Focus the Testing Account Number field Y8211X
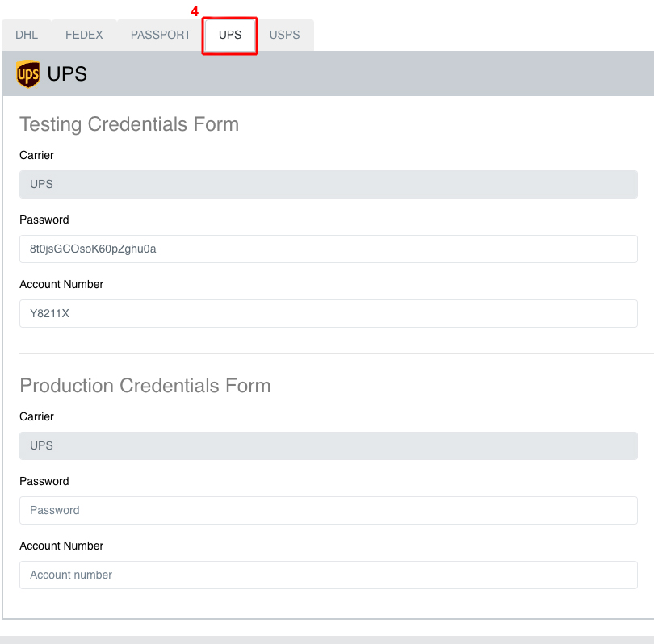The width and height of the screenshot is (654, 644). (329, 313)
